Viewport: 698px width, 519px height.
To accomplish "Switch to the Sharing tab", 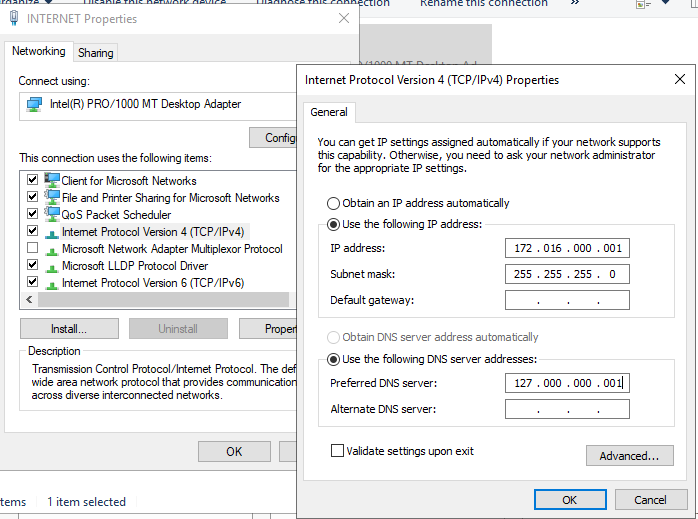I will tap(95, 53).
